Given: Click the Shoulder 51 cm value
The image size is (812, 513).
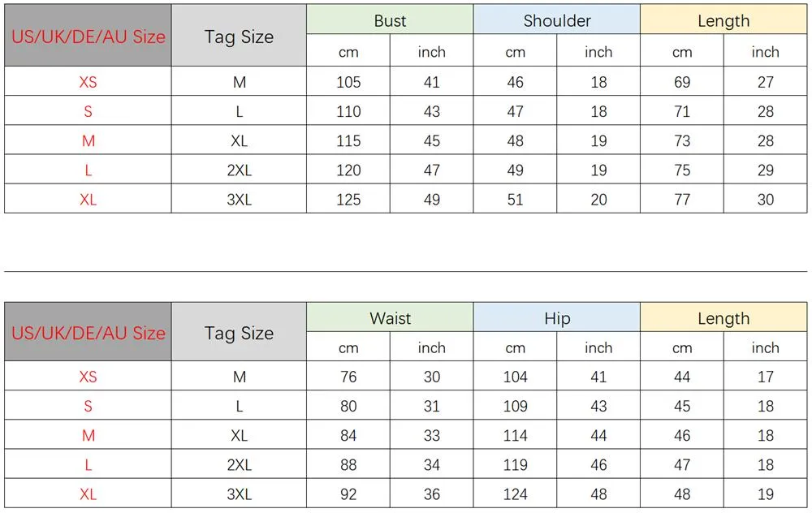Looking at the screenshot, I should point(515,199).
